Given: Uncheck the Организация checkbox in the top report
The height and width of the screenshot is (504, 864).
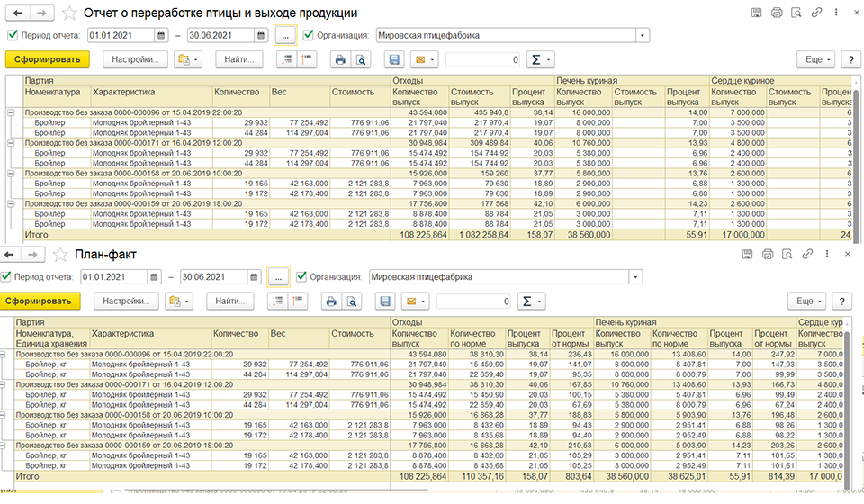Looking at the screenshot, I should point(309,35).
